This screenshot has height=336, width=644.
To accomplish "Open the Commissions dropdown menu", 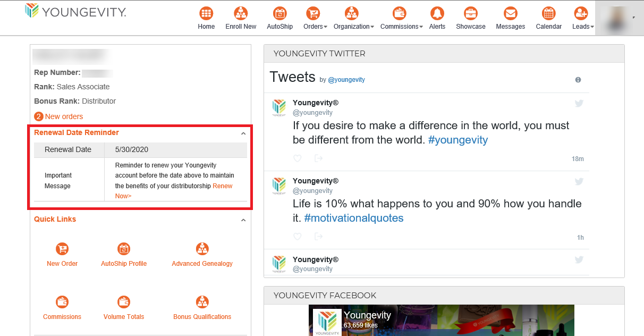I will click(x=401, y=27).
